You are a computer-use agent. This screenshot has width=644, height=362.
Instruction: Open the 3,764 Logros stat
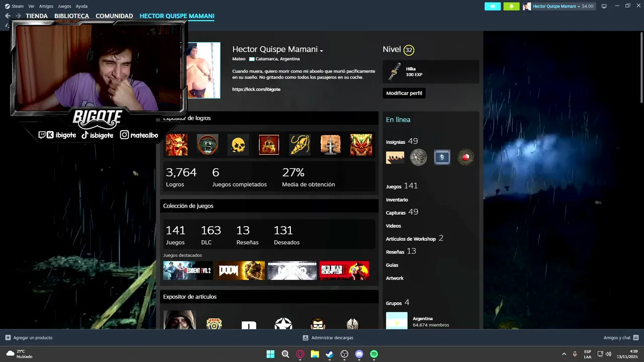click(181, 177)
